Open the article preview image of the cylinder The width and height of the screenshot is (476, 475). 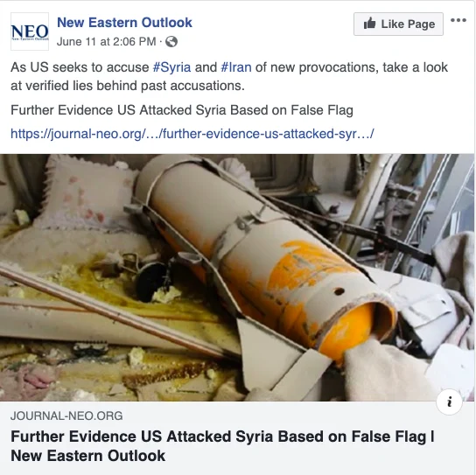click(237, 277)
